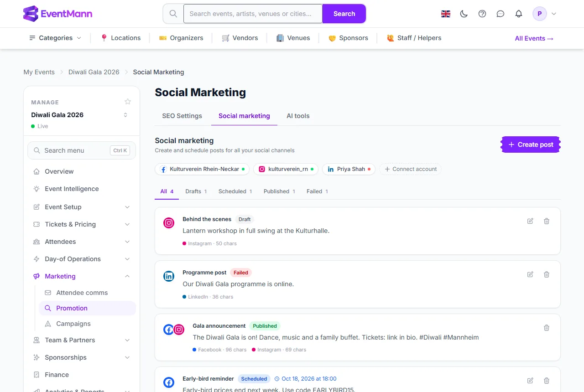Open the help question mark icon
This screenshot has width=584, height=392.
point(482,14)
